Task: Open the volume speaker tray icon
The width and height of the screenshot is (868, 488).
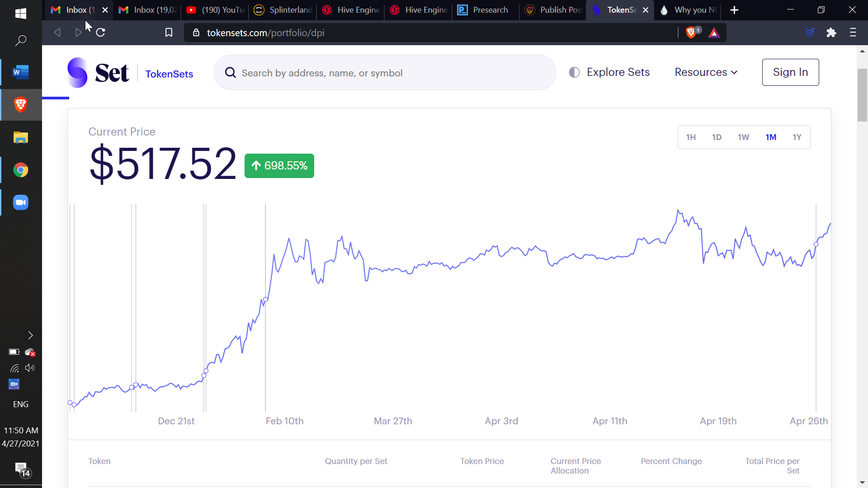Action: point(30,368)
